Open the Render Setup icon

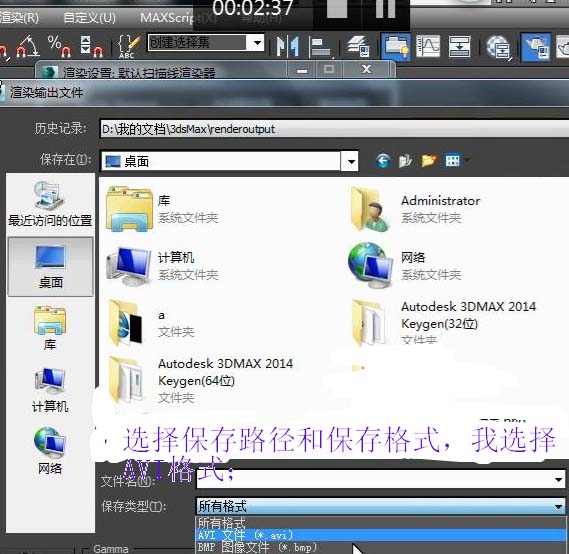536,47
